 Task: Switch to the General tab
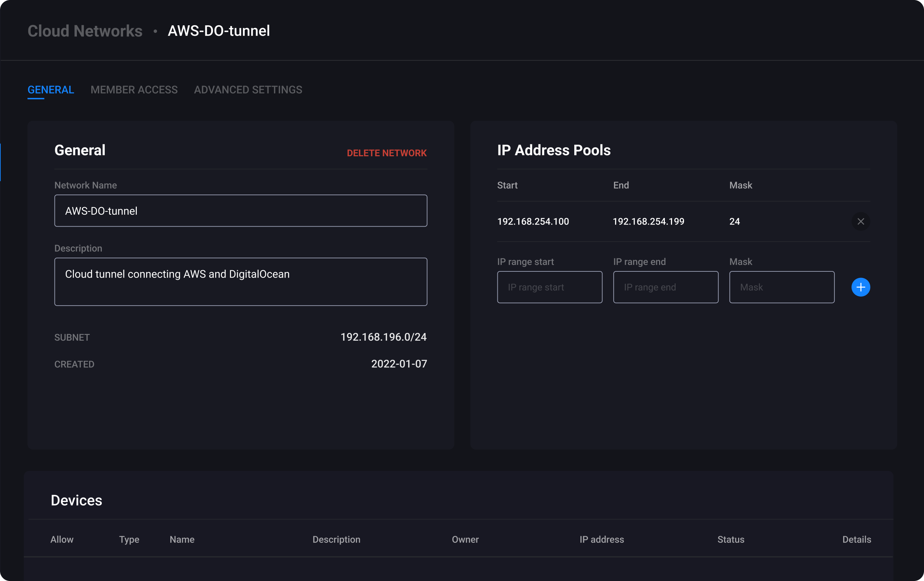coord(51,90)
